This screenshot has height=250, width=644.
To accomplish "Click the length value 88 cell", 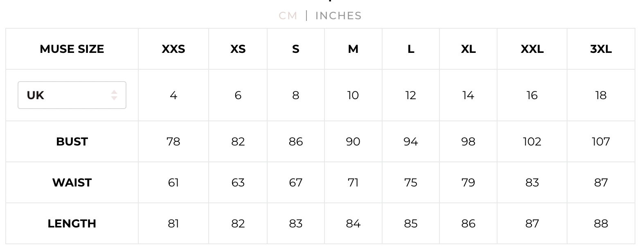I will point(601,223).
